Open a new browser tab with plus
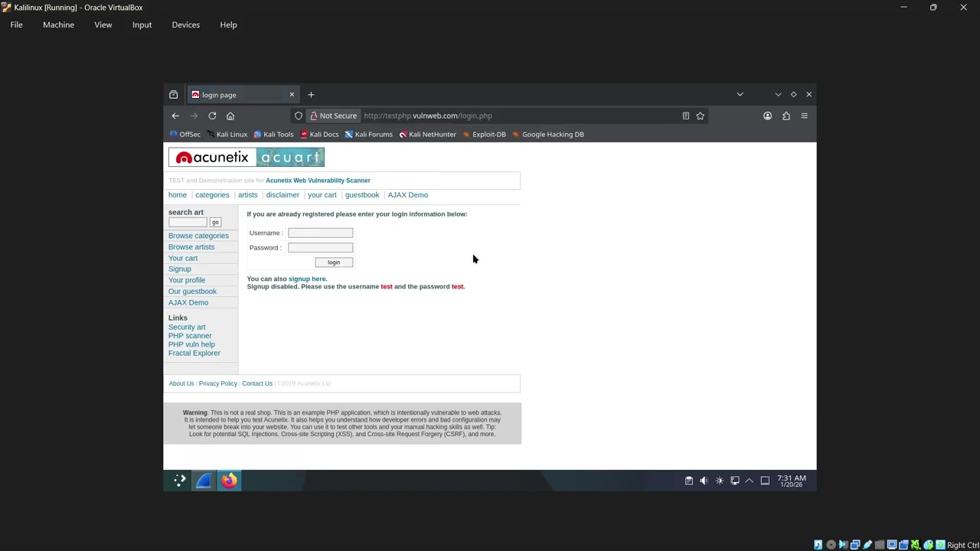The image size is (980, 551). (311, 95)
